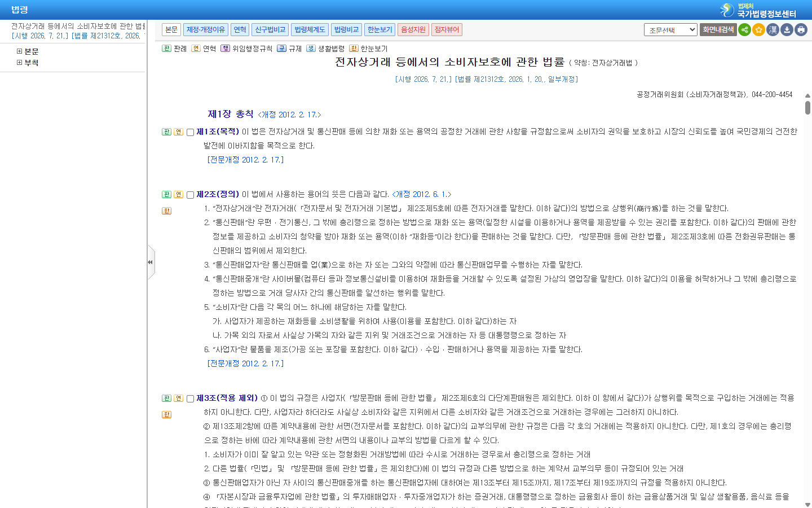Open 판례 icon beside 제1조(목적)

click(x=166, y=132)
